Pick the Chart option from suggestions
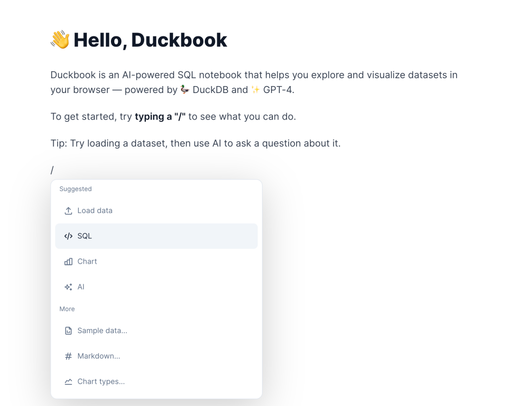The image size is (532, 406). pos(87,262)
